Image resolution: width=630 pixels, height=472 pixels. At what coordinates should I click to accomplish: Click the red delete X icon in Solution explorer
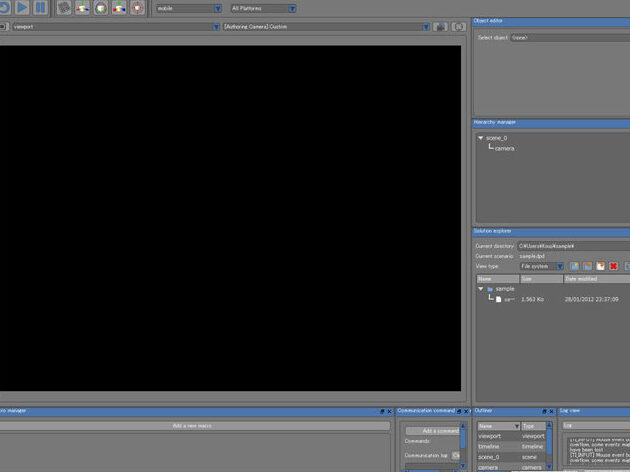[613, 266]
